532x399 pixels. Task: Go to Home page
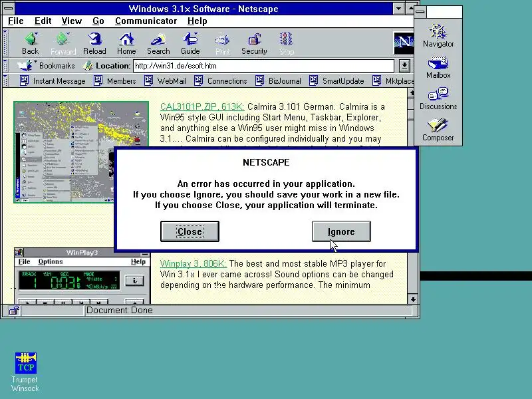point(126,43)
